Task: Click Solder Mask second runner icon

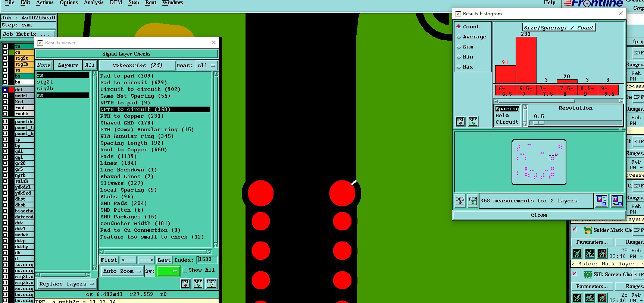Action: pyautogui.click(x=590, y=254)
